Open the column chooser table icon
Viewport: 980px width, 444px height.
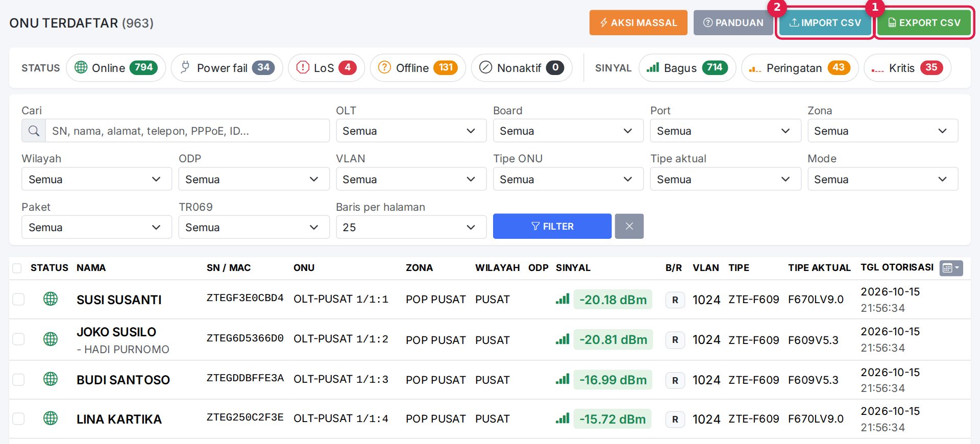[951, 268]
